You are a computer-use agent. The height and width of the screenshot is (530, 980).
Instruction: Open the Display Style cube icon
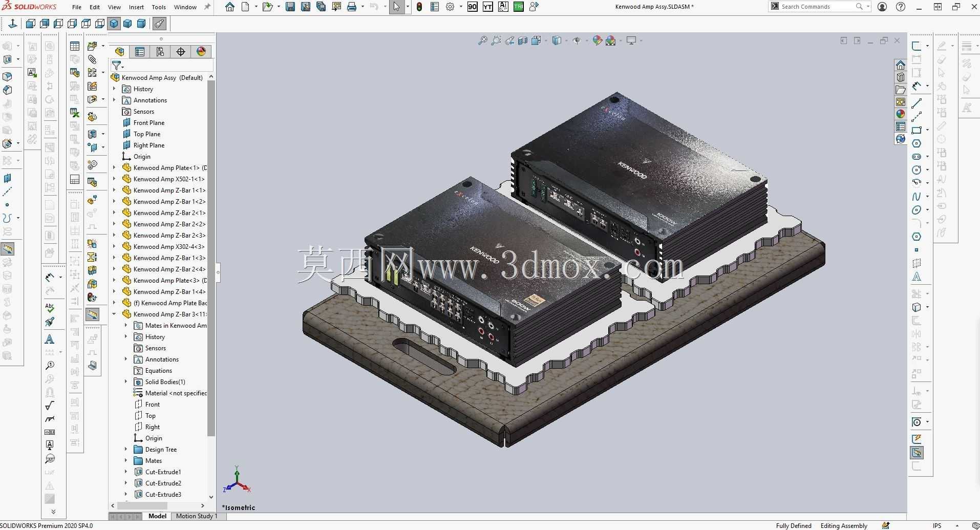[557, 41]
